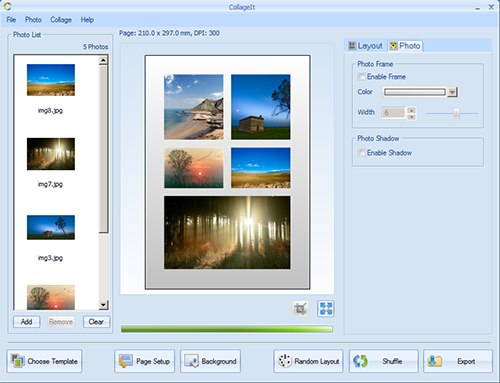This screenshot has width=500, height=383.
Task: Click the Layout tab grid icon
Action: (x=352, y=46)
